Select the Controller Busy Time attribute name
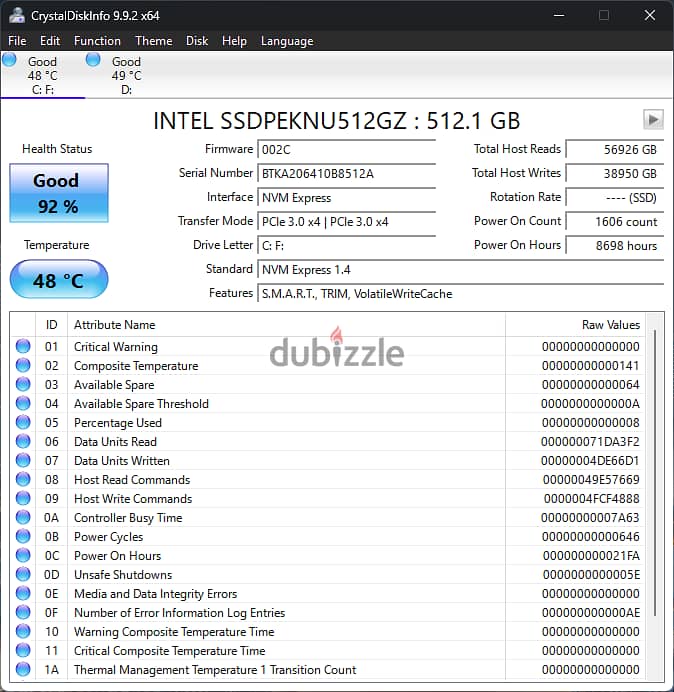Image resolution: width=674 pixels, height=692 pixels. pos(128,518)
